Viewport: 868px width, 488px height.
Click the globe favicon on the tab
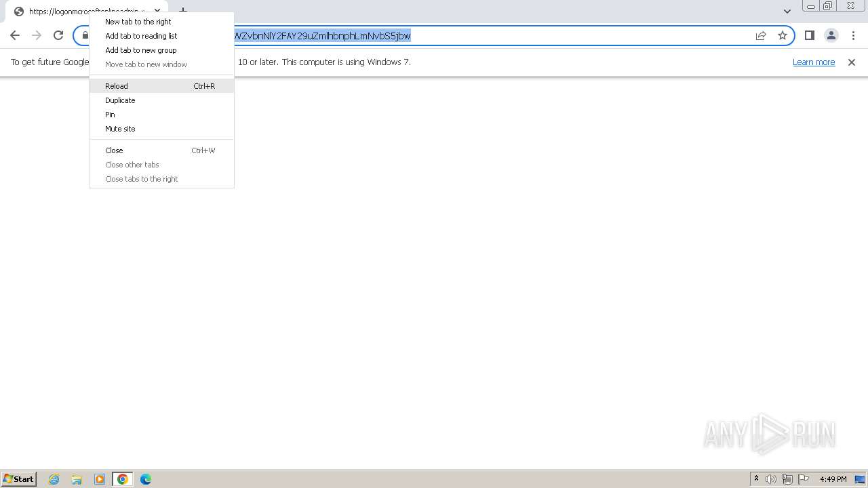(19, 12)
